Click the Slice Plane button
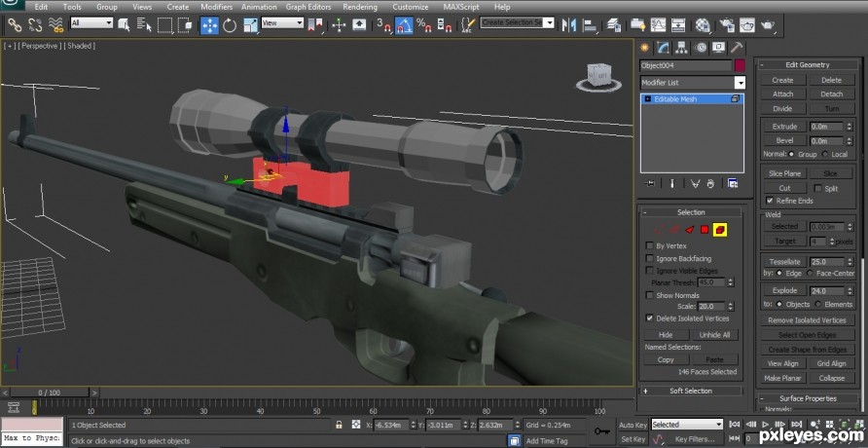Image resolution: width=868 pixels, height=448 pixels. click(x=784, y=173)
